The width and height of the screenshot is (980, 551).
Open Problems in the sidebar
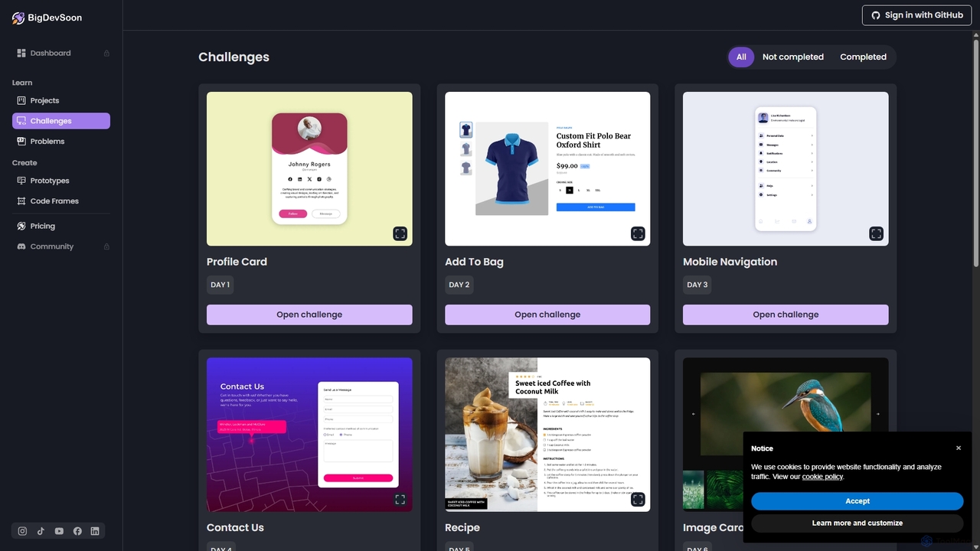[x=61, y=141]
